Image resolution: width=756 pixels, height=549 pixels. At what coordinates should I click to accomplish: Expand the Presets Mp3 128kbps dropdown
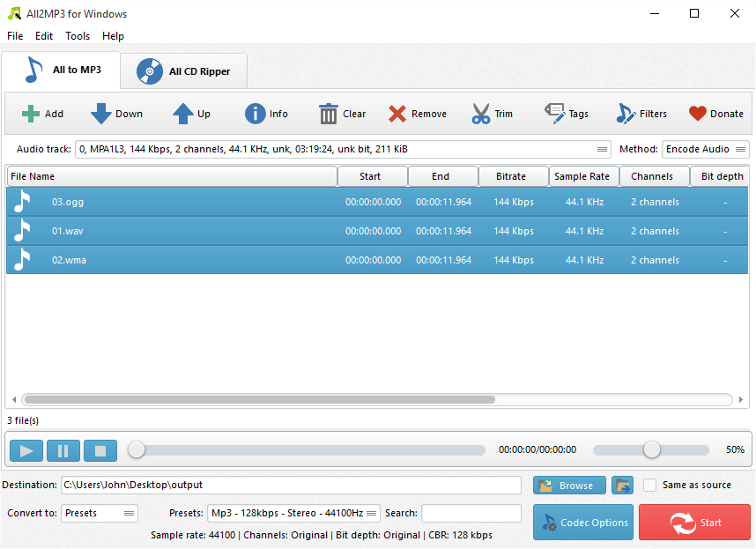tap(293, 514)
